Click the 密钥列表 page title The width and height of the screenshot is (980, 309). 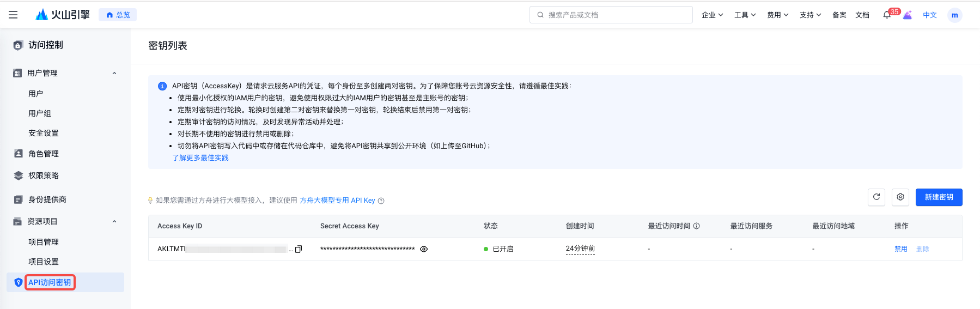click(x=168, y=46)
